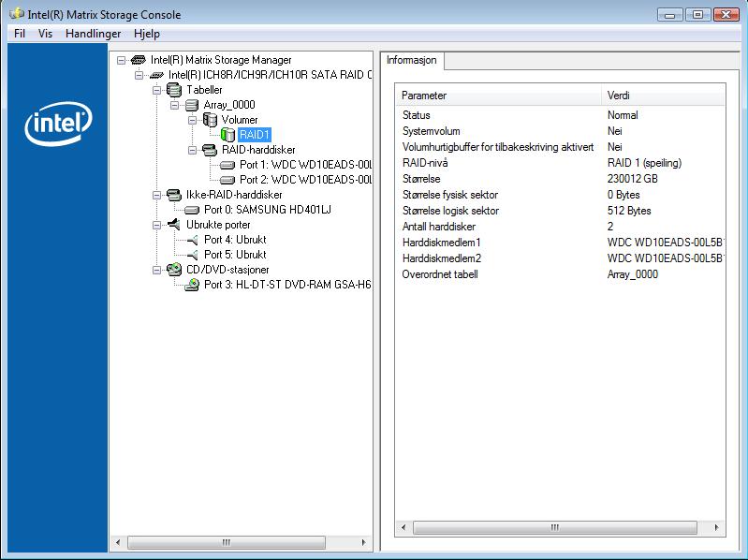
Task: Click tree panel scroll left arrow
Action: [x=118, y=542]
